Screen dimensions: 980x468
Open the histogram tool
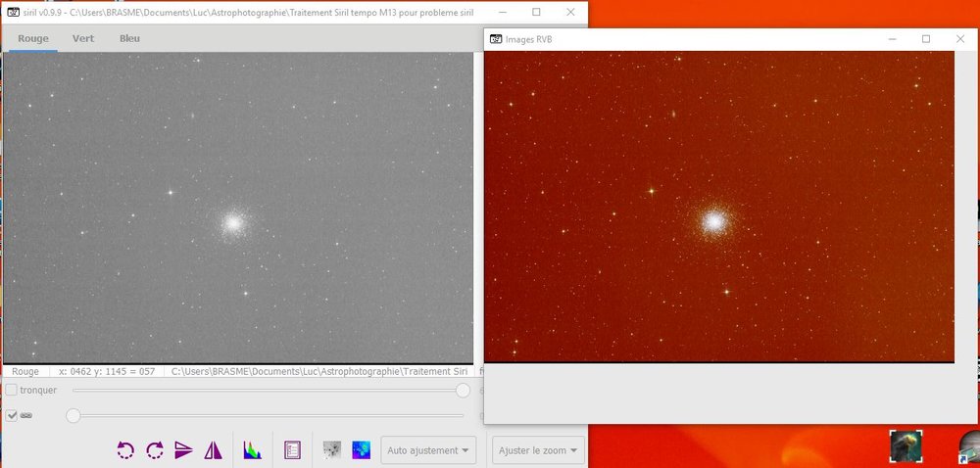[252, 450]
